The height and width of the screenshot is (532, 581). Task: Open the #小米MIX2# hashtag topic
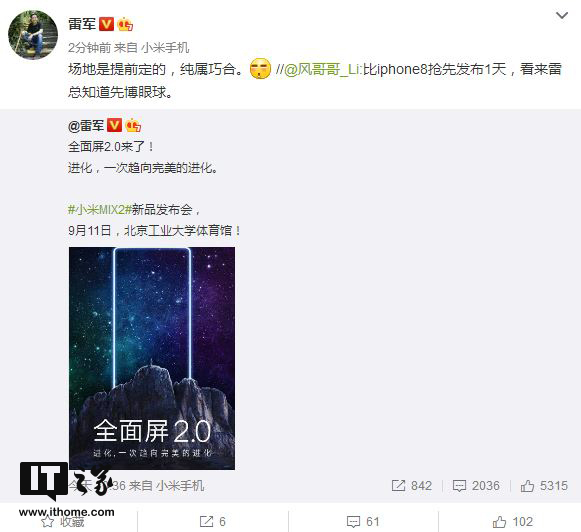click(100, 210)
